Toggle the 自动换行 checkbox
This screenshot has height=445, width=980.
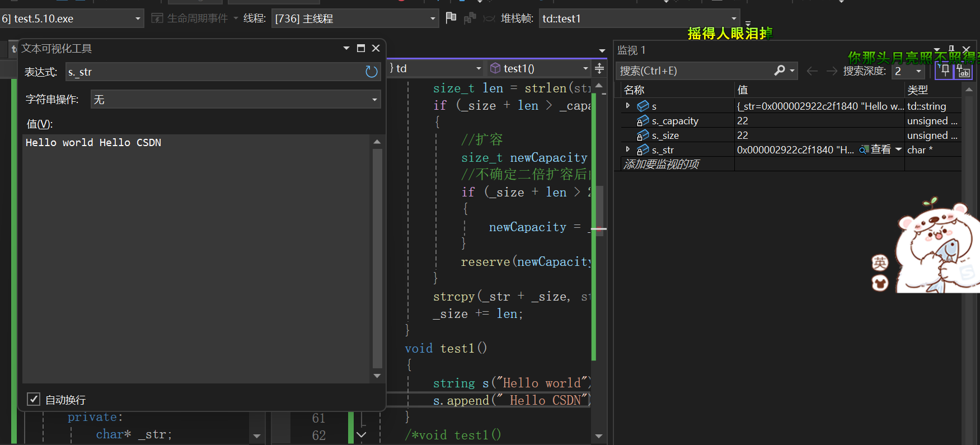point(34,399)
